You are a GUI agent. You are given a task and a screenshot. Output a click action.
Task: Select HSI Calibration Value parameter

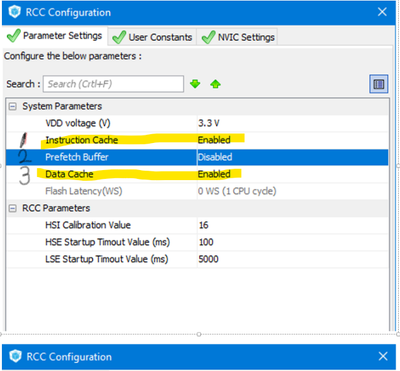[x=197, y=225]
